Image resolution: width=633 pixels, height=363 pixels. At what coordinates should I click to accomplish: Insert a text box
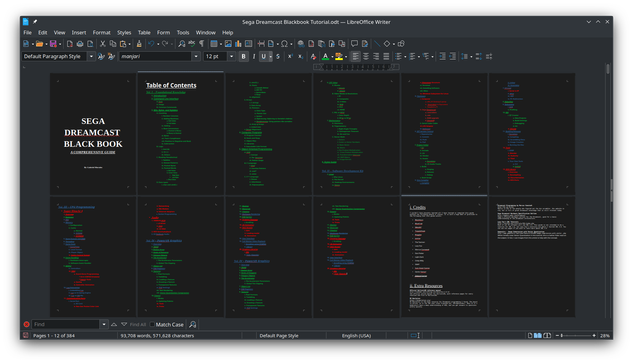click(x=248, y=44)
